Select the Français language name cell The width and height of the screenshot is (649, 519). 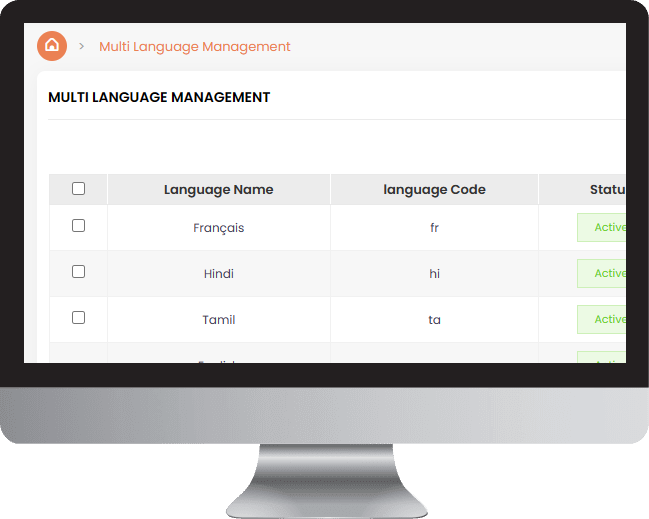(218, 228)
